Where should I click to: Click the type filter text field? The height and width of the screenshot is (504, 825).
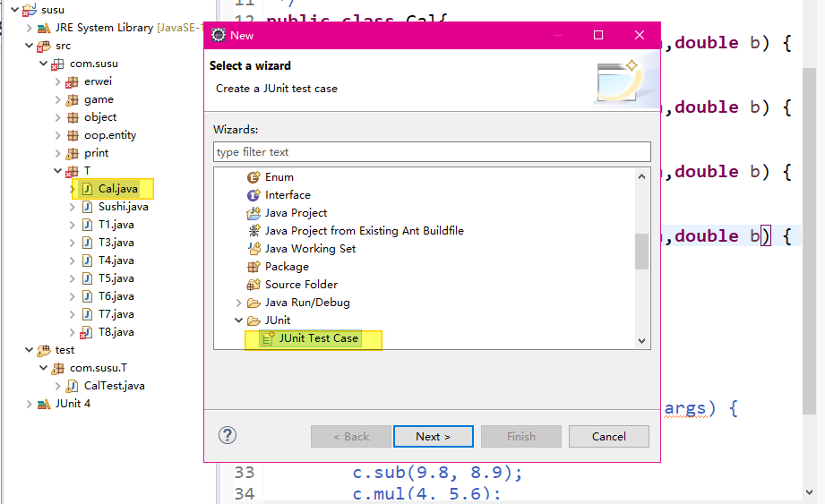(x=432, y=152)
